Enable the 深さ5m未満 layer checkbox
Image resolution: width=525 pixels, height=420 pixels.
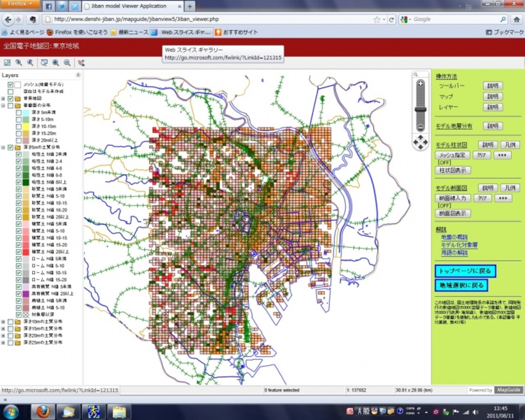click(19, 112)
